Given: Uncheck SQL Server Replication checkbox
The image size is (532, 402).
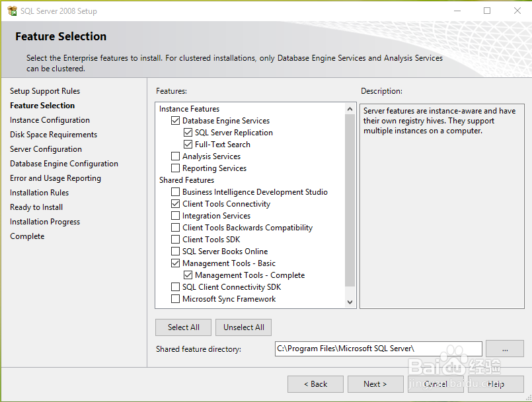Looking at the screenshot, I should (x=188, y=132).
